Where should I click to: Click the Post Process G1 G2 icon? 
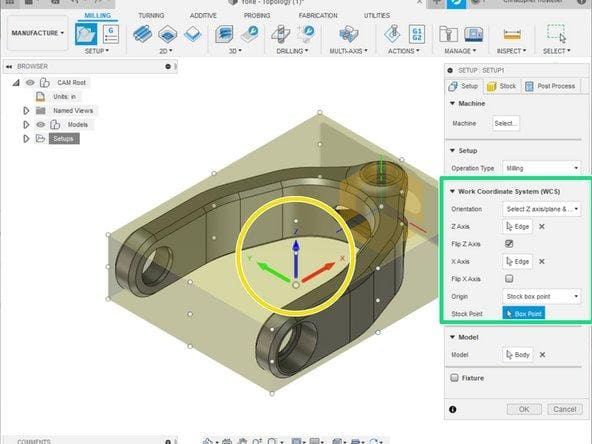417,34
